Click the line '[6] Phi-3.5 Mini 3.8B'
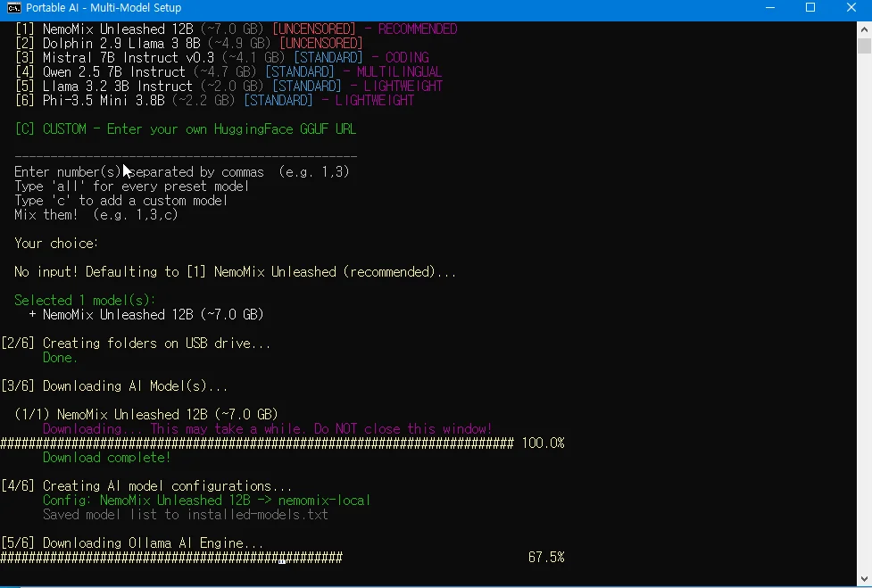Viewport: 872px width, 588px height. pyautogui.click(x=215, y=101)
